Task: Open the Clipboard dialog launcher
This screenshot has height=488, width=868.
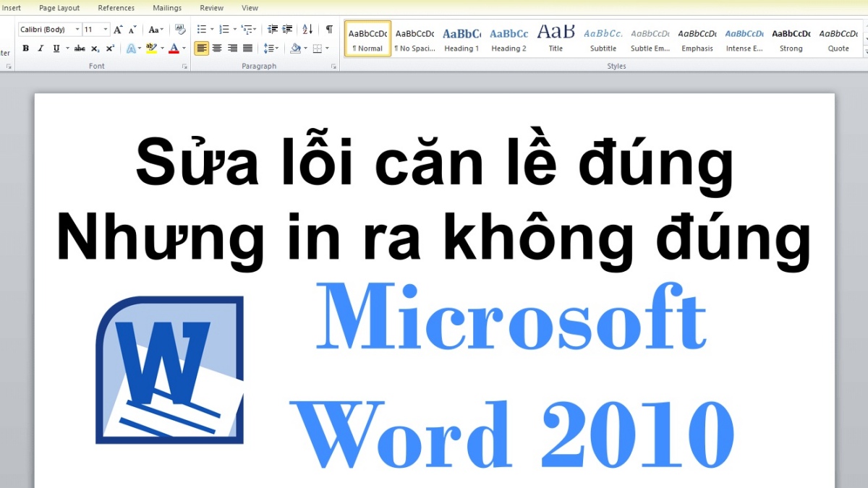Action: pyautogui.click(x=9, y=67)
